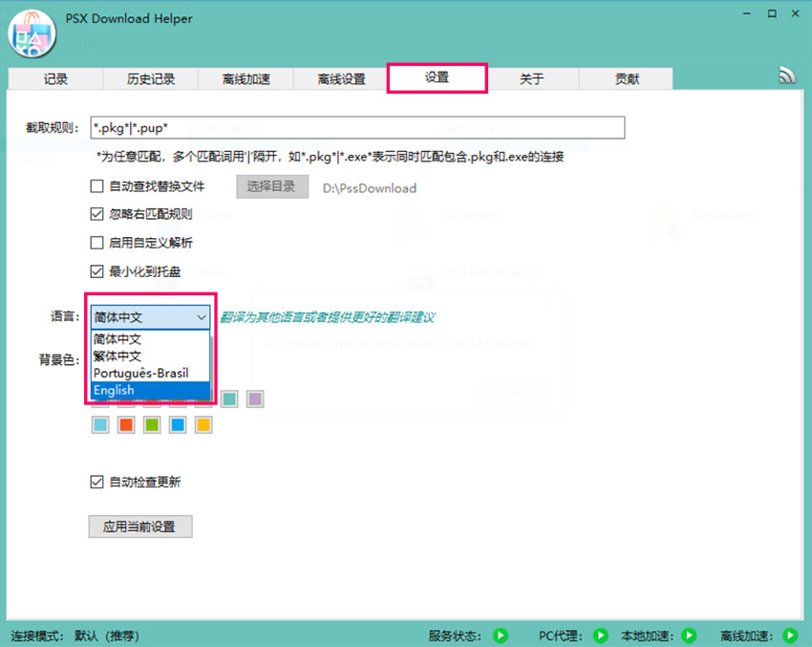Screen dimensions: 812x647
Task: Click the green PC代理 play icon
Action: coord(600,636)
